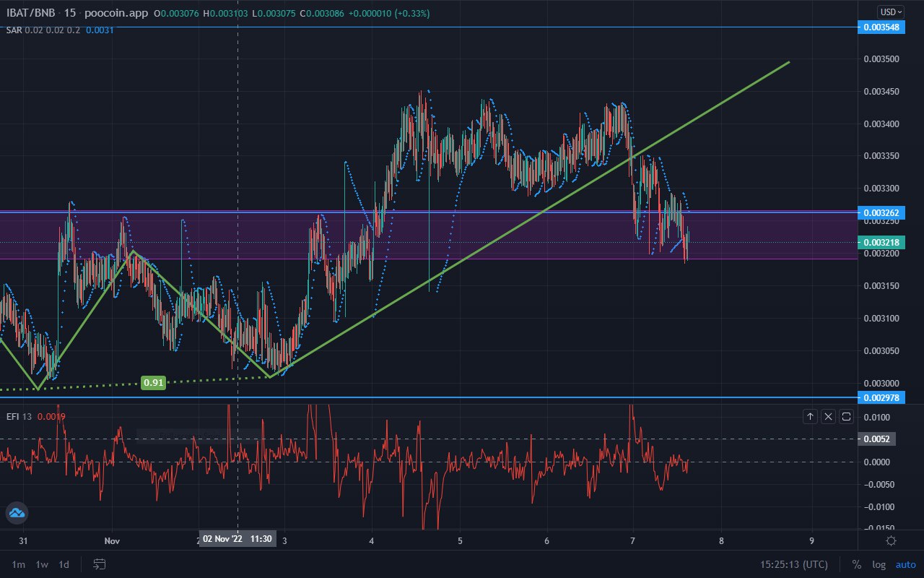Select the 1d date range
This screenshot has width=924, height=578.
pos(64,564)
